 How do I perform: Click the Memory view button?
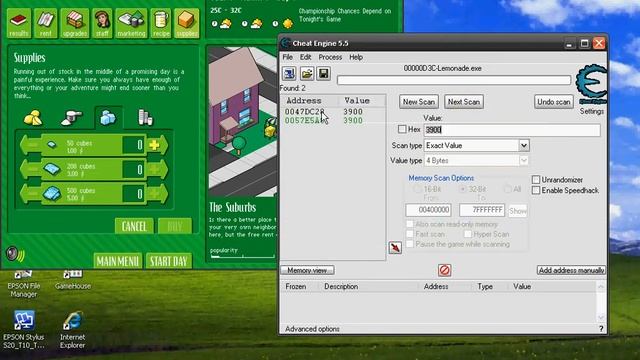coord(307,270)
